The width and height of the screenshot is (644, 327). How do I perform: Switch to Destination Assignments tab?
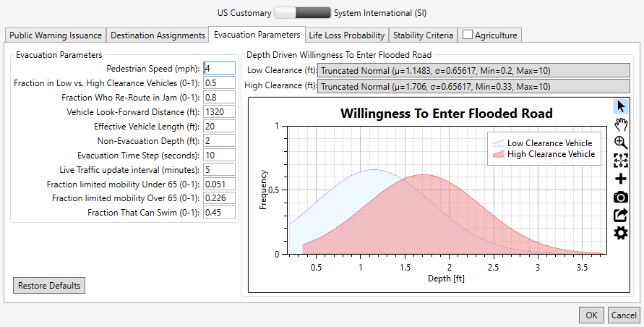[158, 35]
